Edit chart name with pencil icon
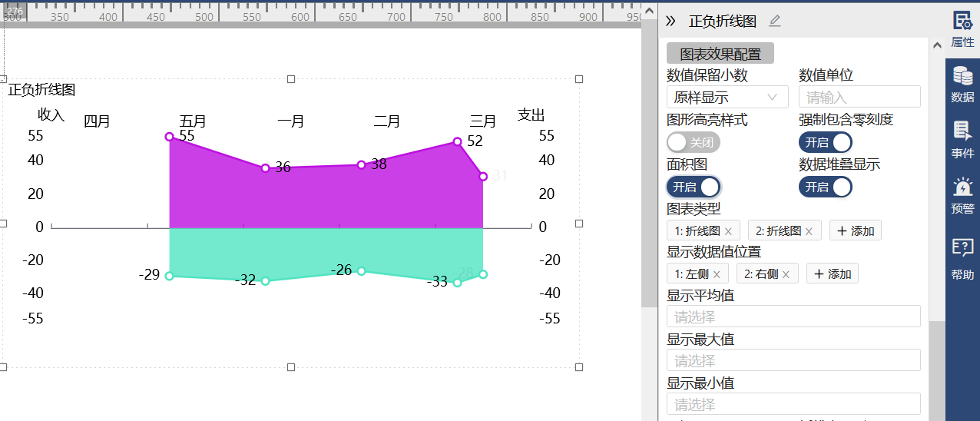Screen dimensions: 980x421 pos(775,21)
